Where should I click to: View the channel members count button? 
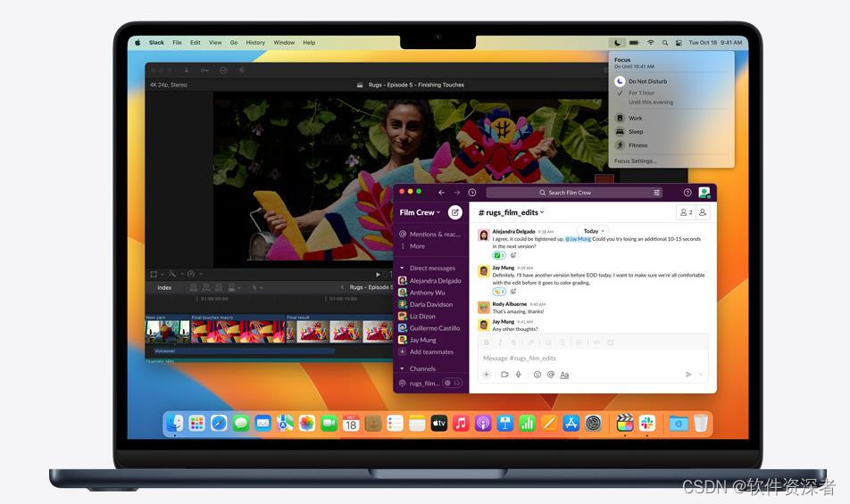click(x=686, y=212)
